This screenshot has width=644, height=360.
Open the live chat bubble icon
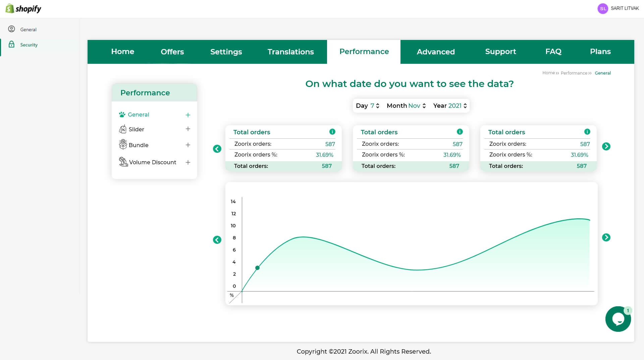pos(618,319)
